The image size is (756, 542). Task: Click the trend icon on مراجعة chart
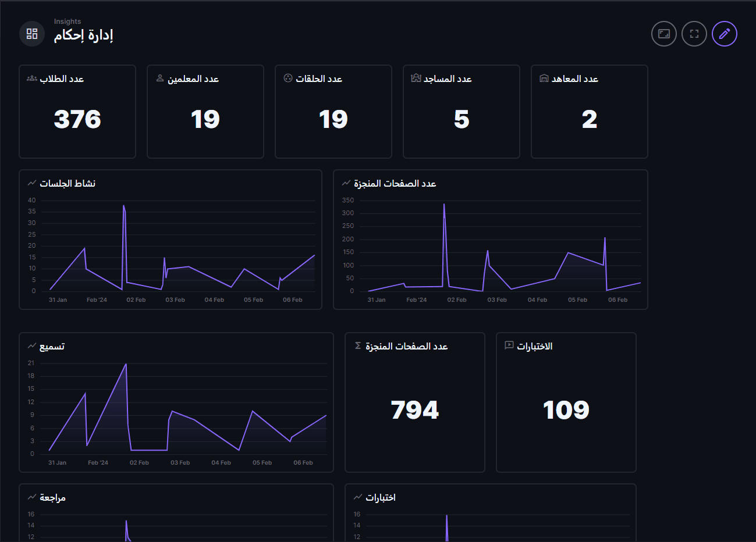[32, 497]
